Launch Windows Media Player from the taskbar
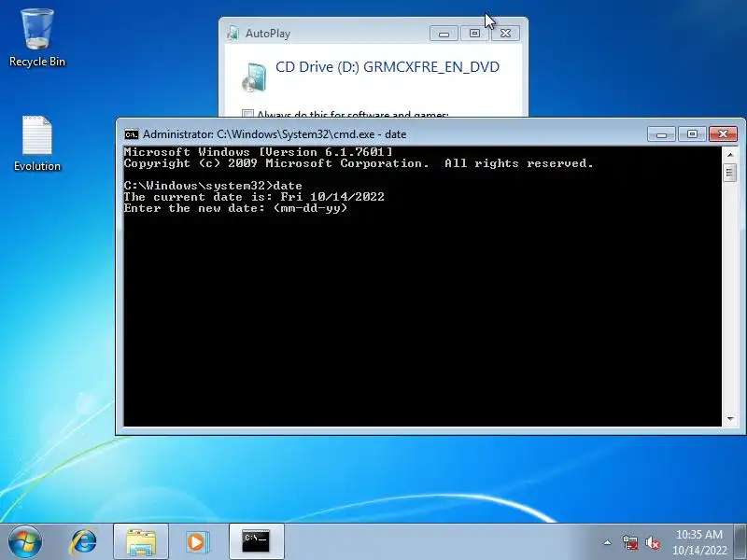This screenshot has width=747, height=560. coord(197,542)
